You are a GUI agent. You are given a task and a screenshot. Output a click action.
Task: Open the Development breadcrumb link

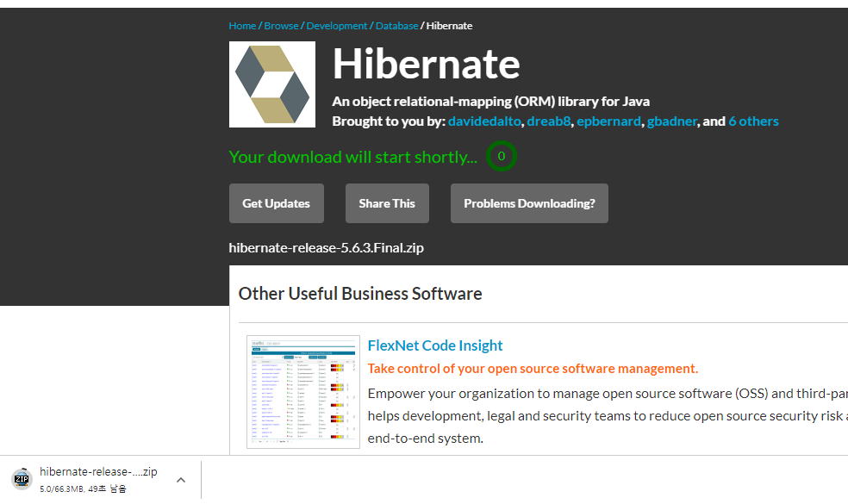pyautogui.click(x=337, y=26)
